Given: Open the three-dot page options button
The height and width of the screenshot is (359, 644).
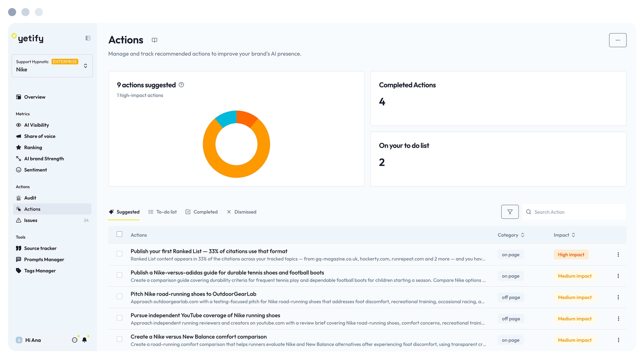Looking at the screenshot, I should pyautogui.click(x=618, y=40).
